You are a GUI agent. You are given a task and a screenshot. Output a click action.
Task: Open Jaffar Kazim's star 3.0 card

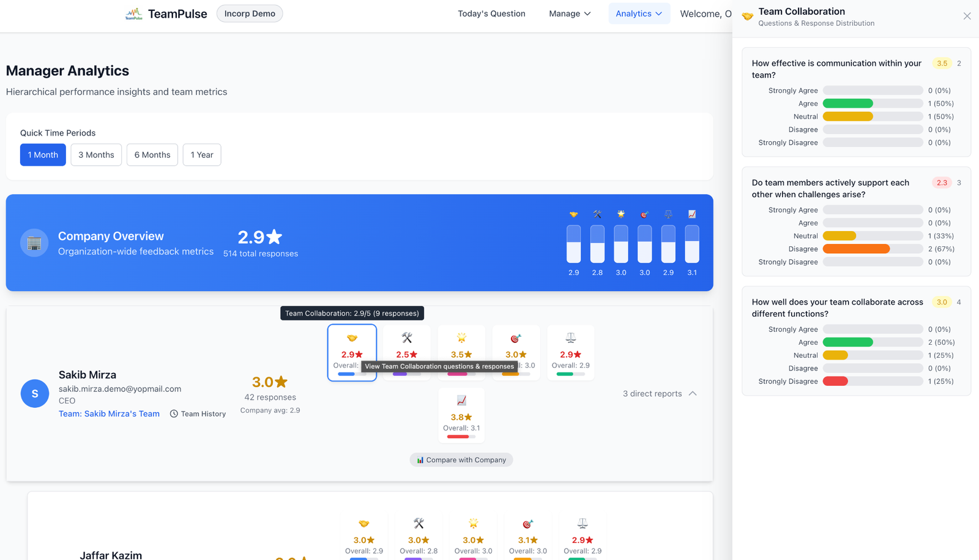tap(473, 536)
